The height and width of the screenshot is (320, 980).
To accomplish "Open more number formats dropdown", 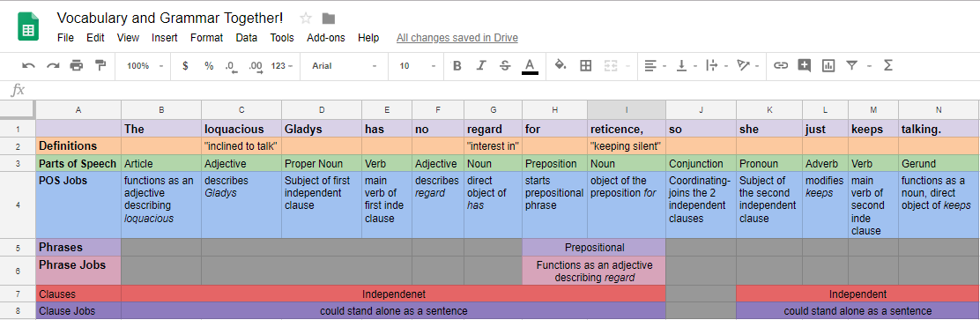I will tap(282, 65).
